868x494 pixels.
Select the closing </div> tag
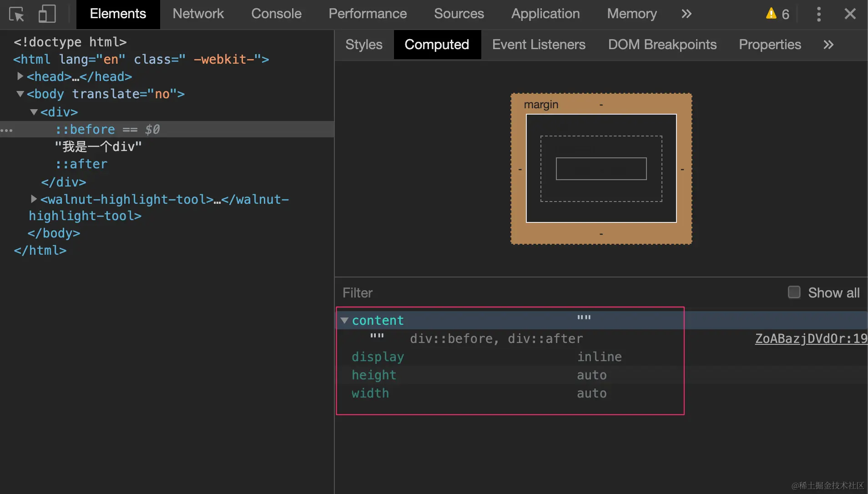tap(64, 182)
